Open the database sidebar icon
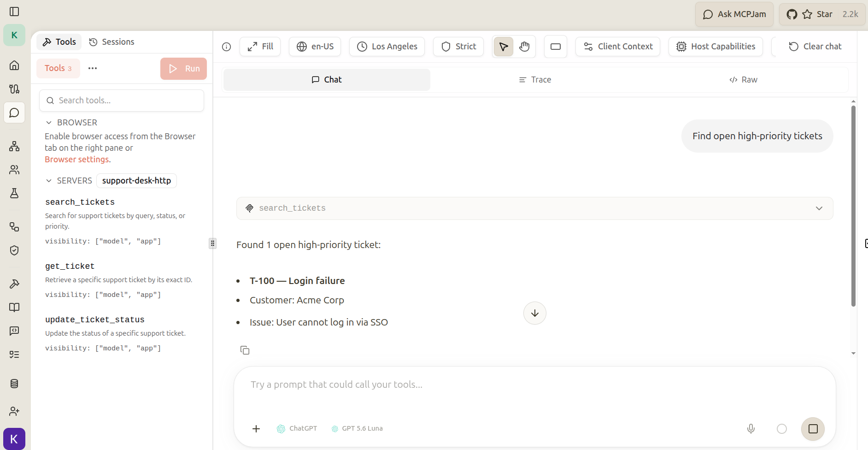This screenshot has width=868, height=450. (x=14, y=384)
